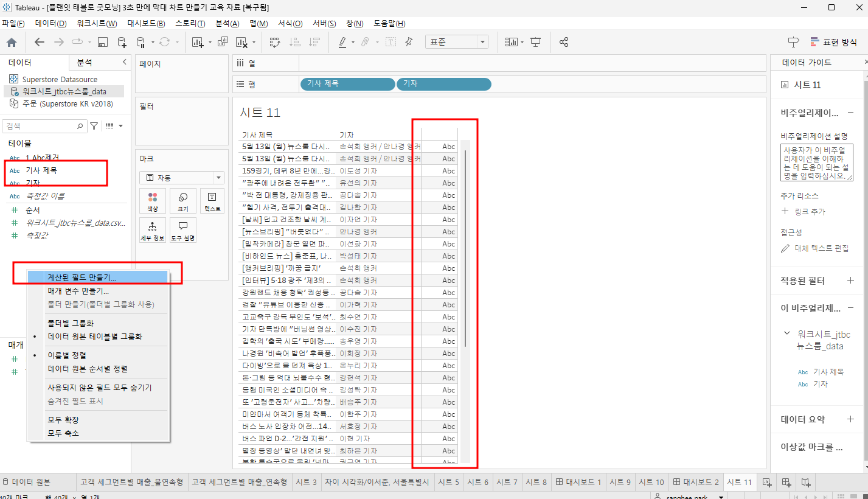
Task: Add a new data source via toolbar icon
Action: (x=122, y=42)
